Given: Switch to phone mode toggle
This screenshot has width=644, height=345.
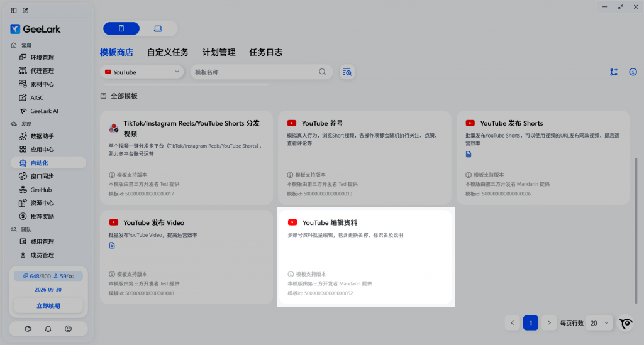Looking at the screenshot, I should pos(121,28).
